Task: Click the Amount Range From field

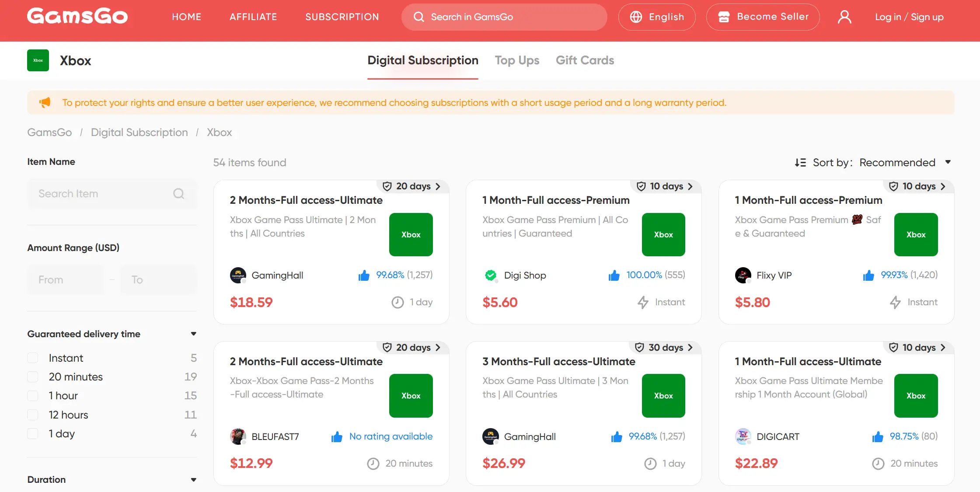Action: pyautogui.click(x=66, y=279)
